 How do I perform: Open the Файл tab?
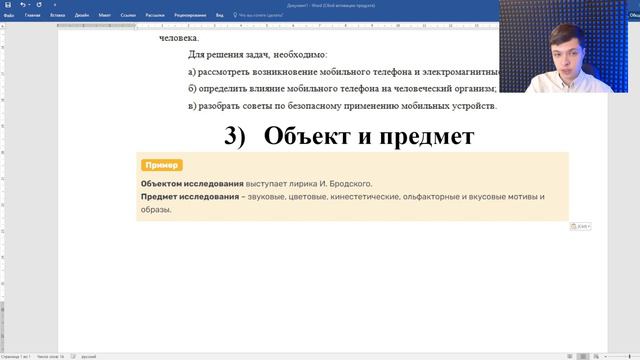[9, 15]
